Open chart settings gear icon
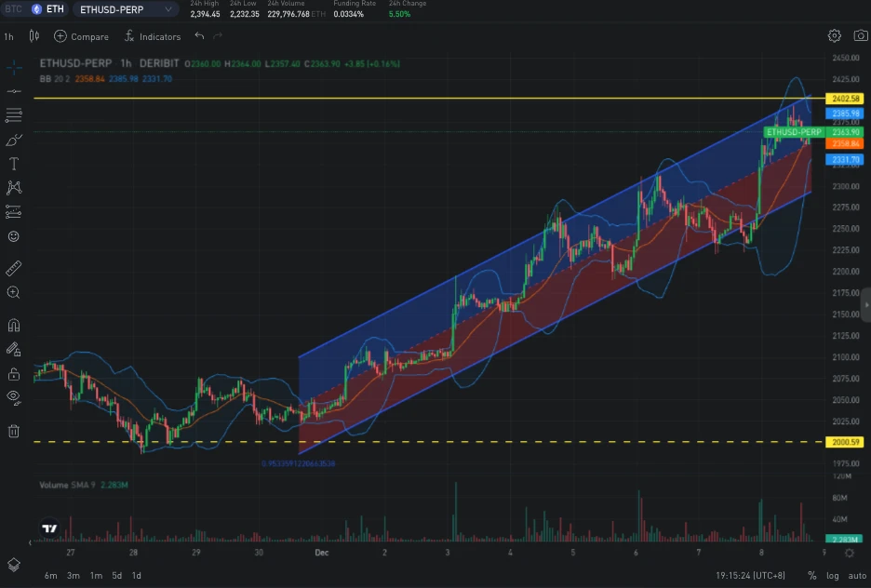871x588 pixels. 835,36
